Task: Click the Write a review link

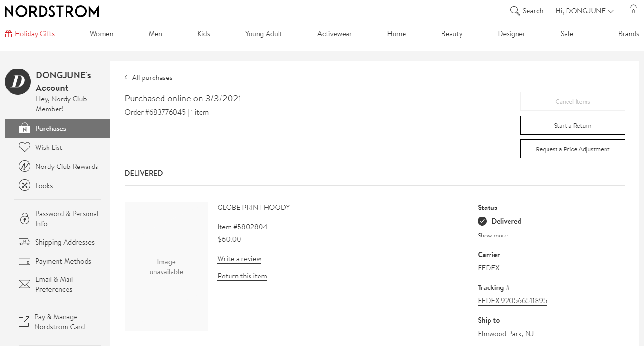Action: click(240, 259)
